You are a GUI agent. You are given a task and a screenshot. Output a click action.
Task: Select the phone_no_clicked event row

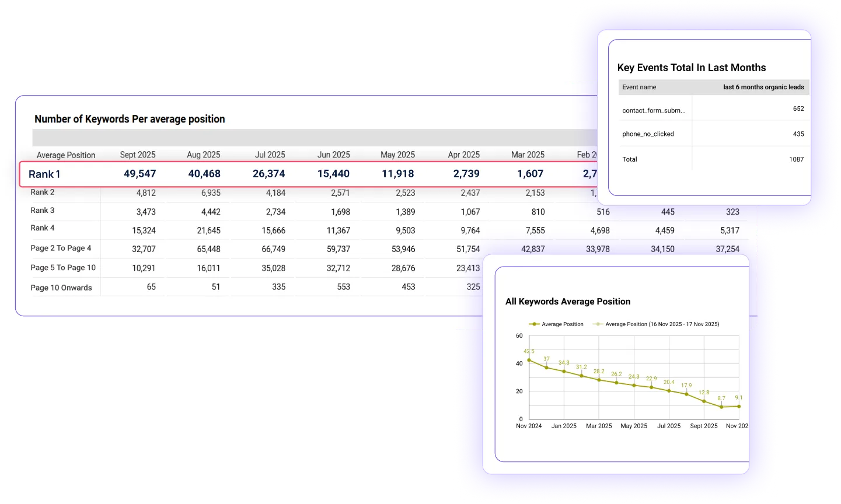648,134
